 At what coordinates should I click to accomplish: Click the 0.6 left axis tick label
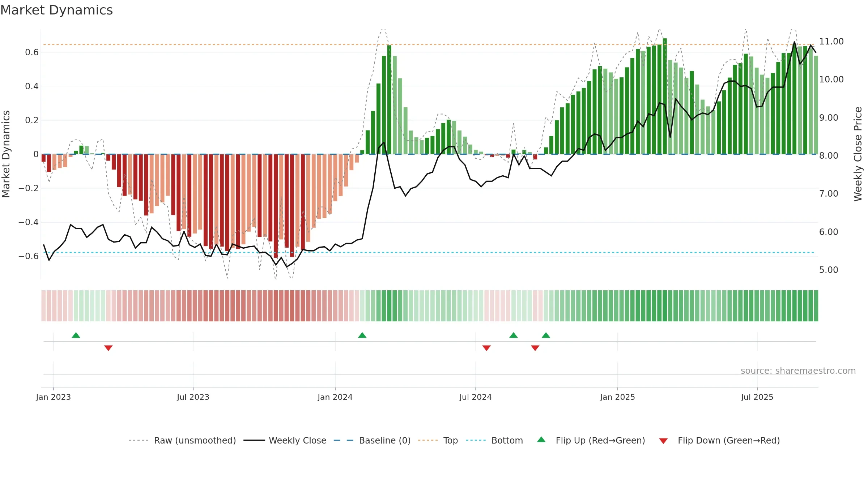point(32,52)
